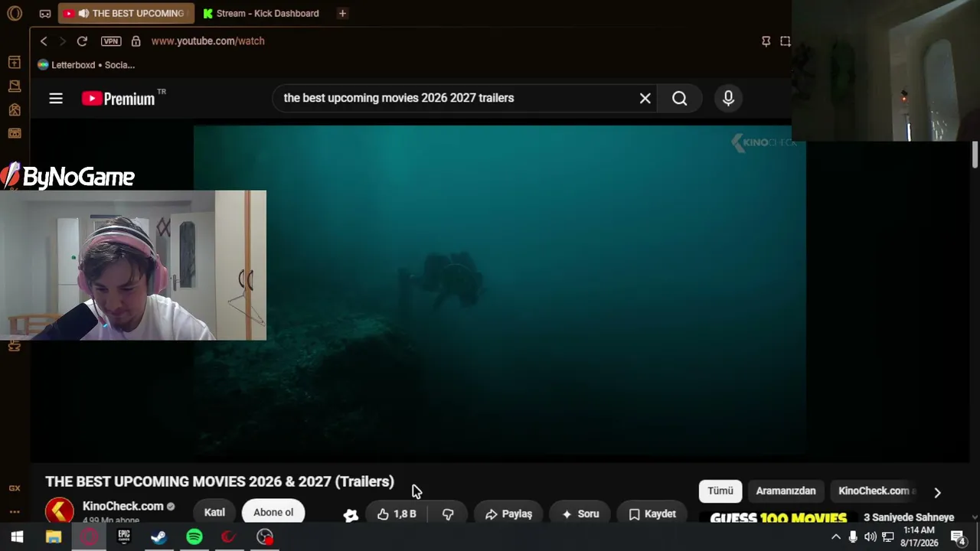
Task: Open the third Opera sidebar icon
Action: tap(15, 109)
